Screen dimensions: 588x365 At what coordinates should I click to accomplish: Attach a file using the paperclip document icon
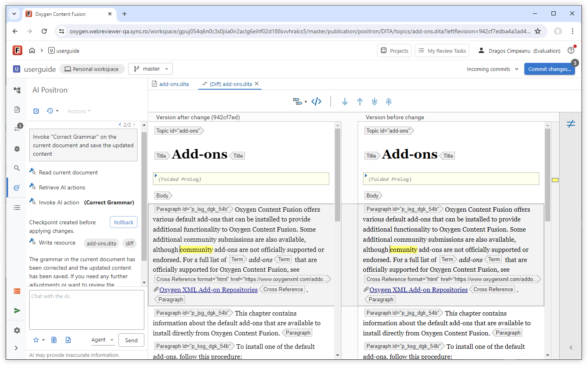54,340
